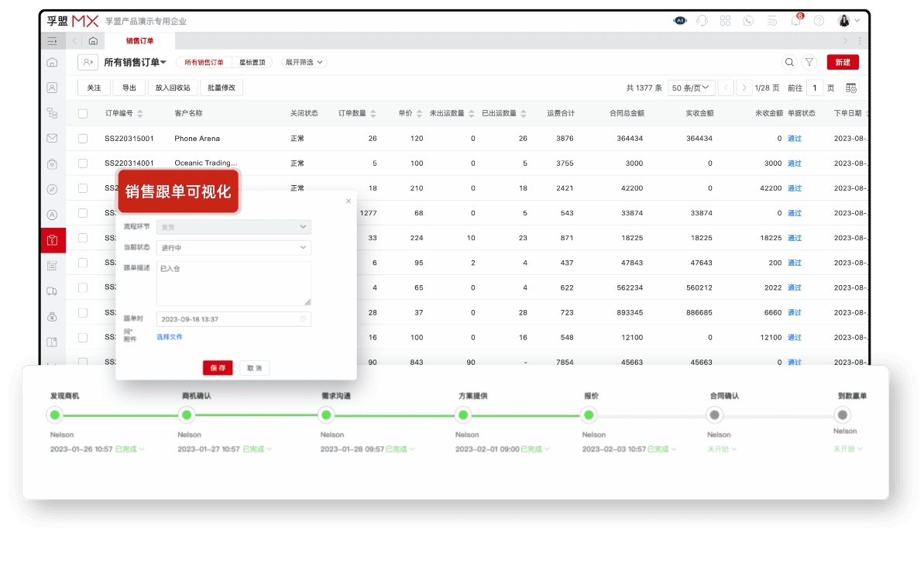Screen dimensions: 924x571
Task: Click the headset customer service icon
Action: 702,21
